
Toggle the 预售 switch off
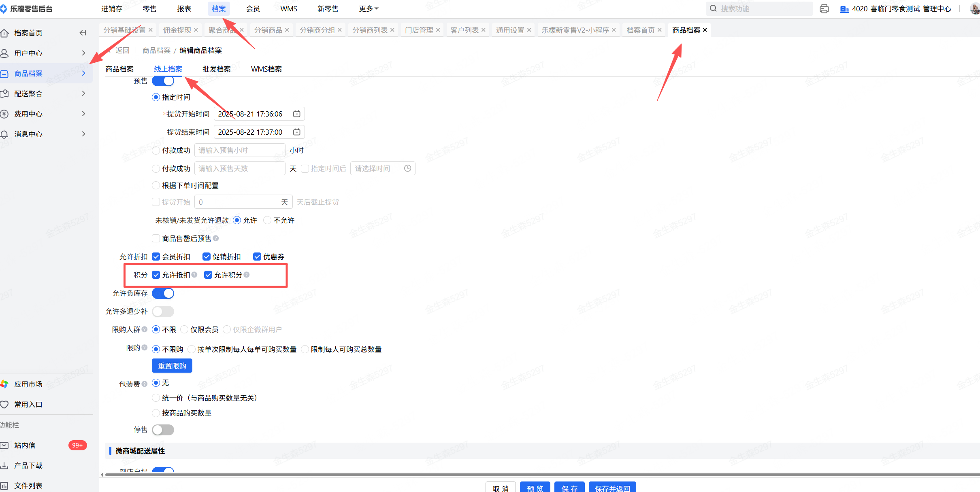[163, 81]
